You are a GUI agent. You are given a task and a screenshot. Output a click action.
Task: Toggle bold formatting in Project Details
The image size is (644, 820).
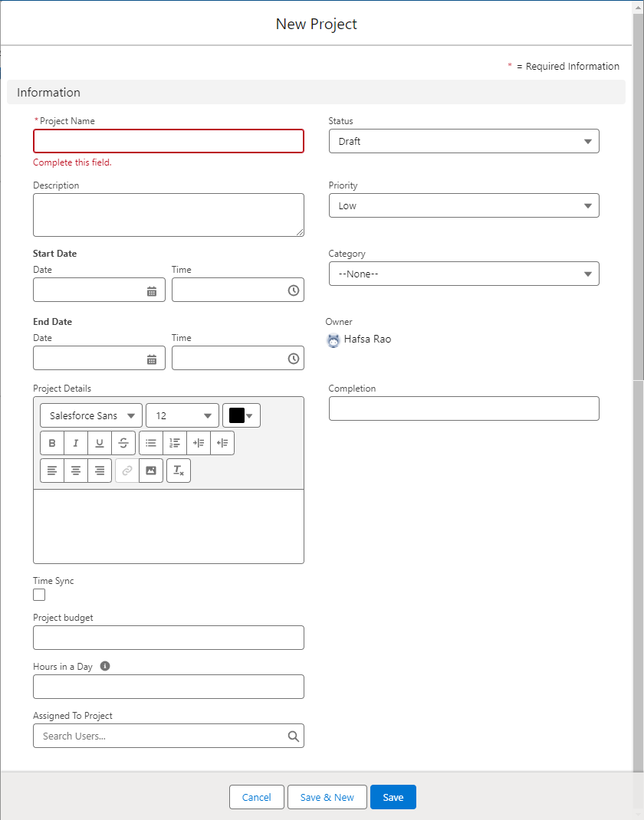52,443
